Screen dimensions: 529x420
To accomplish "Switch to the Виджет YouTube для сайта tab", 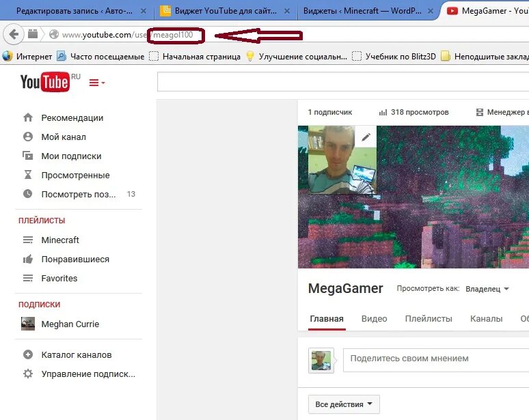I will click(x=226, y=11).
